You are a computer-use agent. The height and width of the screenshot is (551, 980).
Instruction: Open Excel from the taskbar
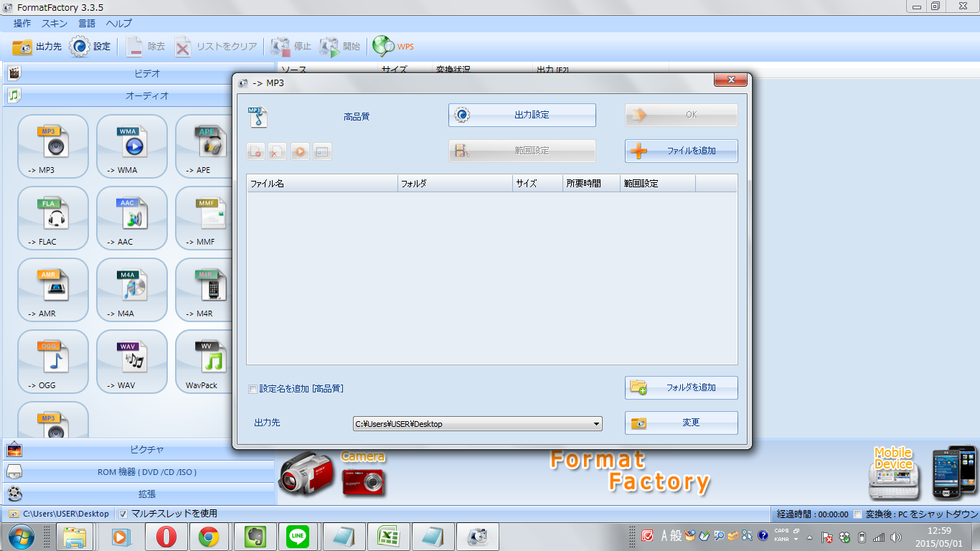[388, 536]
